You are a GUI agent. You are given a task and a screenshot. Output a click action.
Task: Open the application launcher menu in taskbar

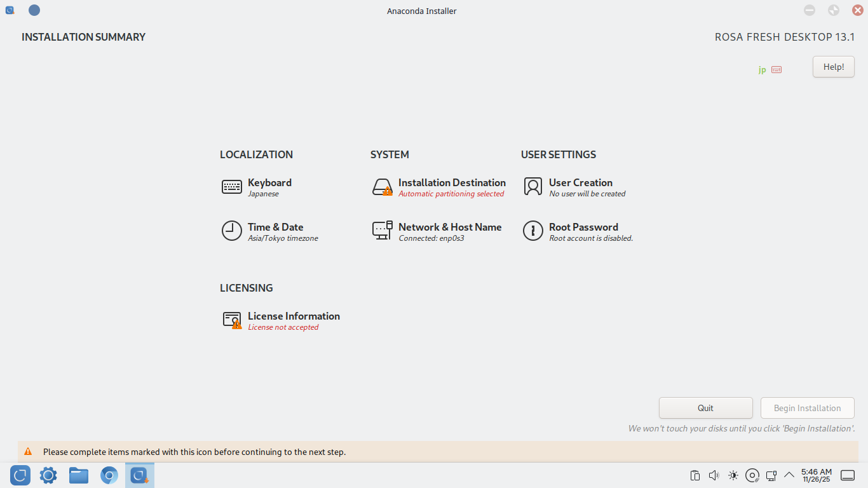[x=20, y=475]
